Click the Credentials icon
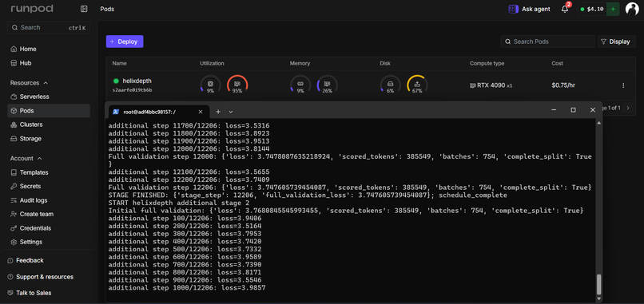Image resolution: width=644 pixels, height=304 pixels. (x=14, y=228)
